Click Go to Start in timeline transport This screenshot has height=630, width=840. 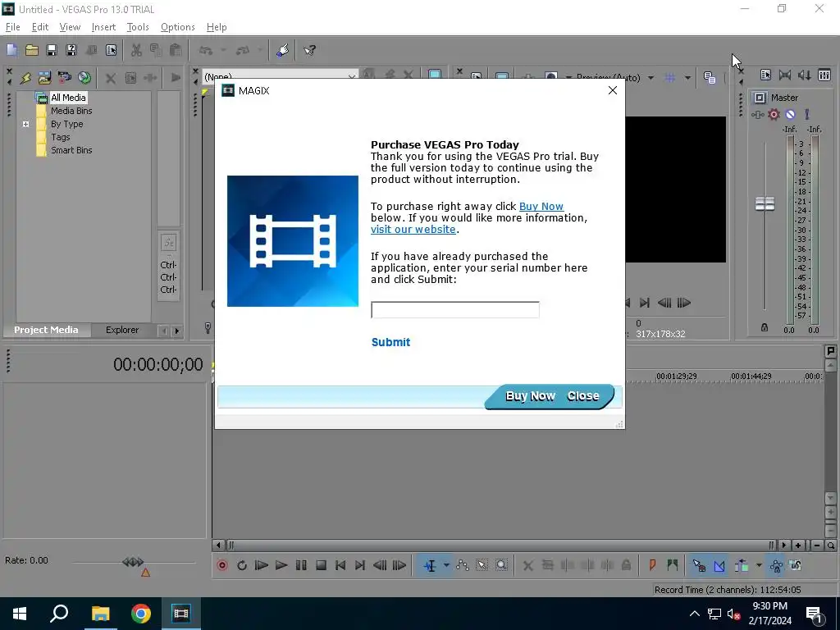click(x=340, y=565)
